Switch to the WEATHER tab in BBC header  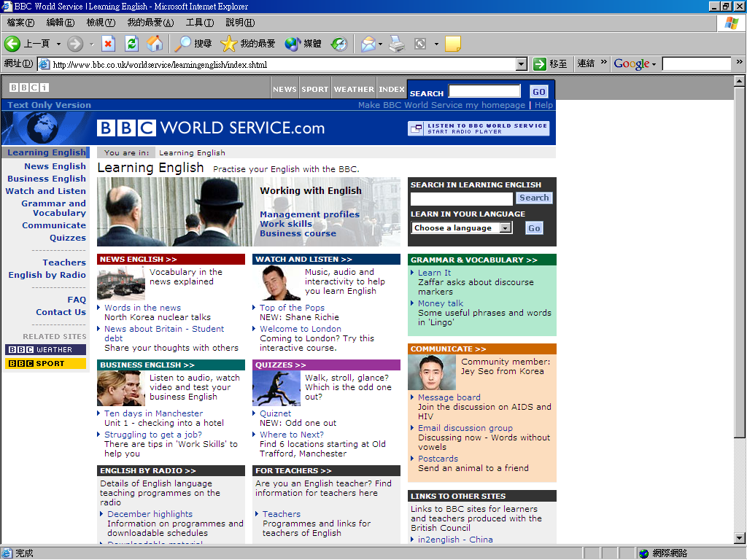tap(354, 89)
